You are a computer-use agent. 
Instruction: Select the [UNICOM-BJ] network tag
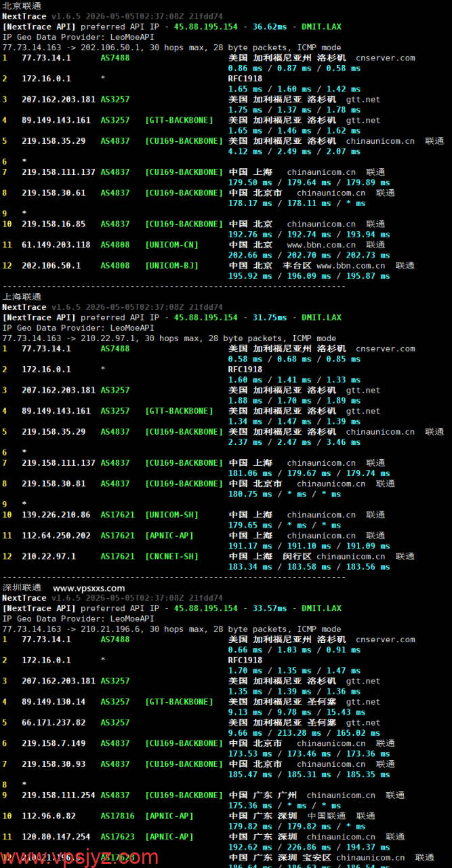coord(172,266)
